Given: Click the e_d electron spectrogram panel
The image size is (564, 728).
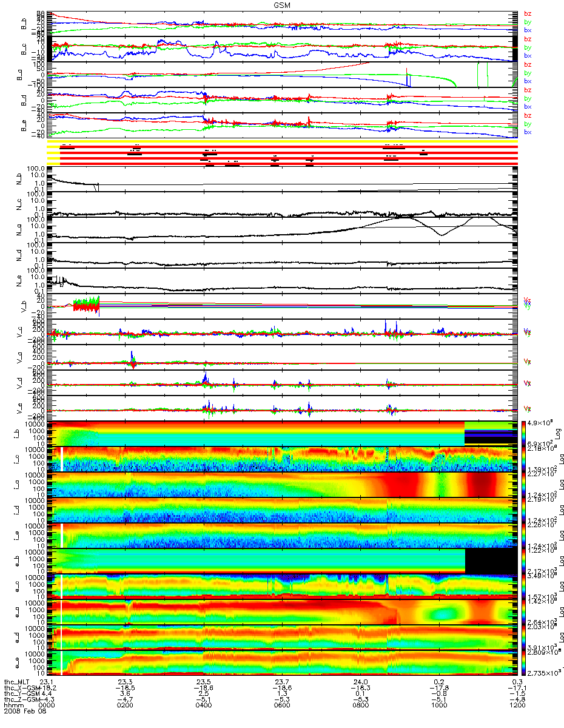Looking at the screenshot, I should [283, 637].
